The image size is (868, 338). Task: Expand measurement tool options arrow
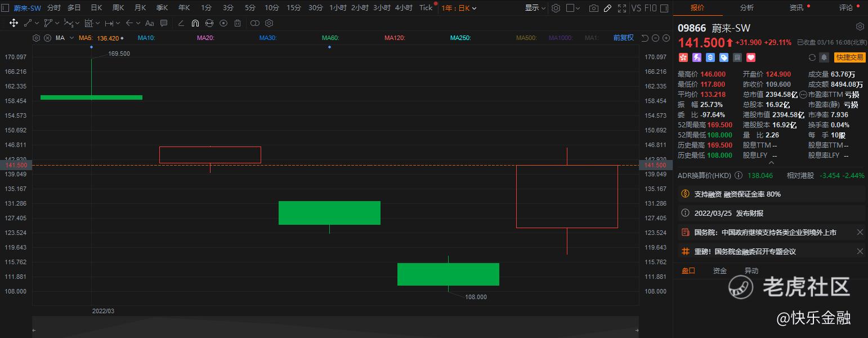click(98, 23)
